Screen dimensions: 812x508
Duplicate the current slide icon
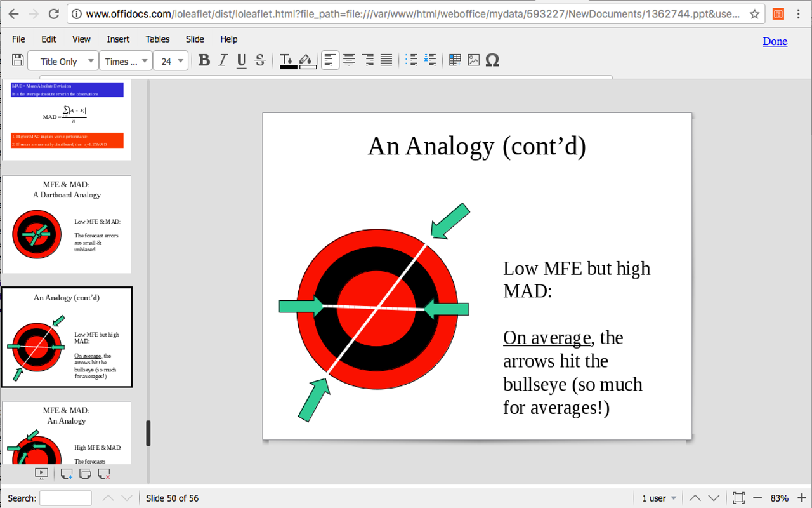click(x=86, y=474)
